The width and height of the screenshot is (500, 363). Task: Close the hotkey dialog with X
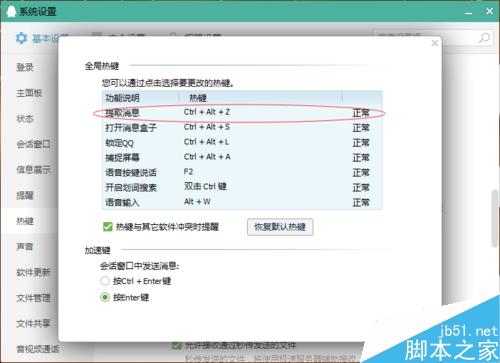(x=434, y=43)
